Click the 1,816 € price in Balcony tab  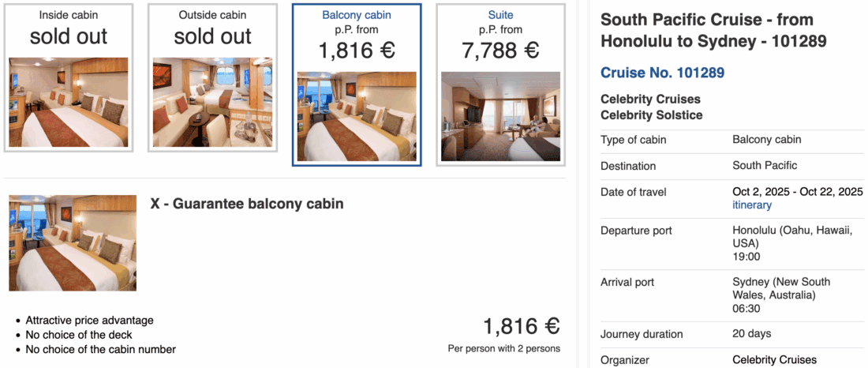click(x=356, y=51)
